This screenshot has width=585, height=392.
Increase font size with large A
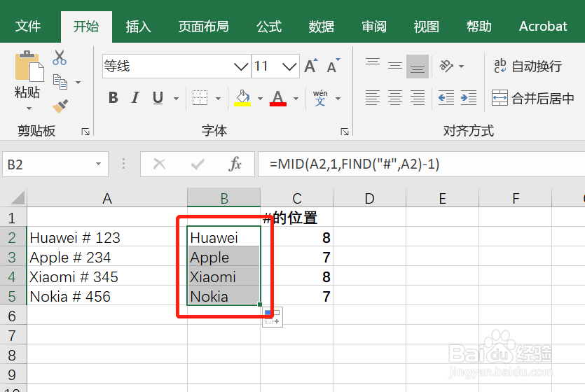pyautogui.click(x=311, y=66)
